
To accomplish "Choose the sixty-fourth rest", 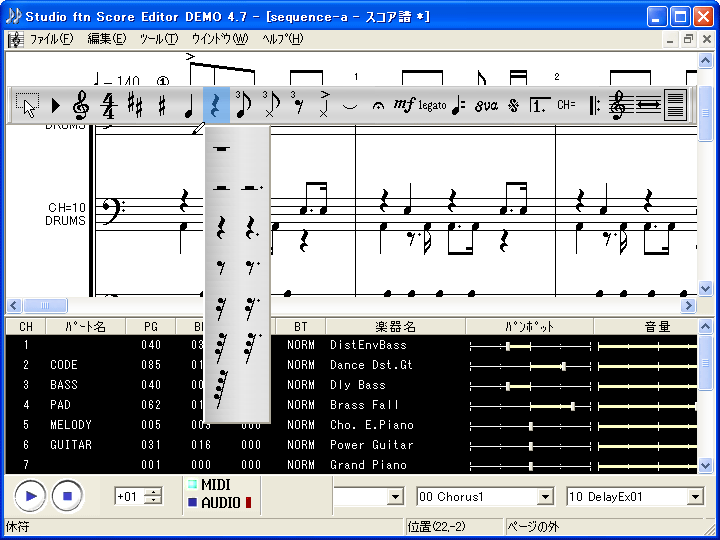I will point(221,389).
